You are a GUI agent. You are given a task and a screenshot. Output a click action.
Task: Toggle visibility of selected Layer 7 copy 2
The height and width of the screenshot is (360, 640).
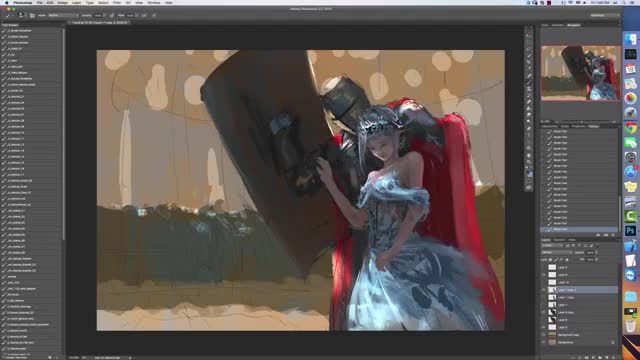tap(544, 290)
